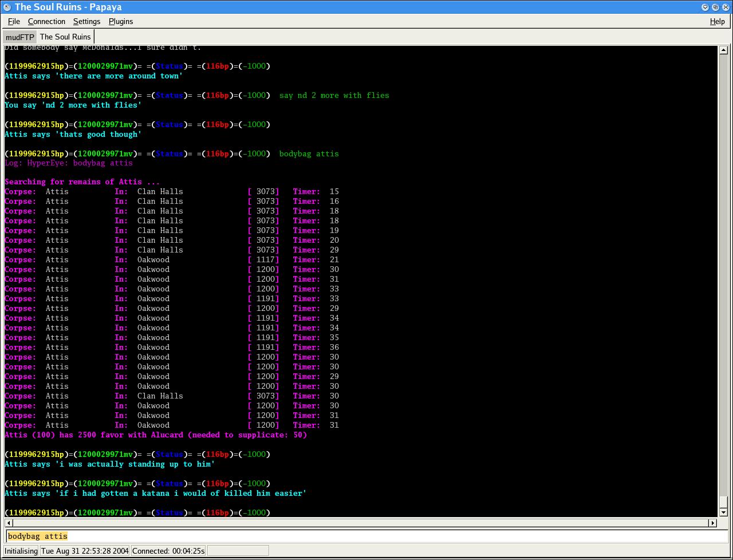The height and width of the screenshot is (560, 733).
Task: Click the vertical scrollbar down arrow
Action: click(723, 512)
